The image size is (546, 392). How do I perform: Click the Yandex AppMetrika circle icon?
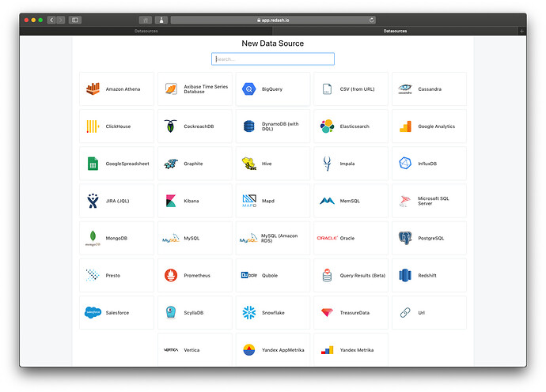coord(249,349)
